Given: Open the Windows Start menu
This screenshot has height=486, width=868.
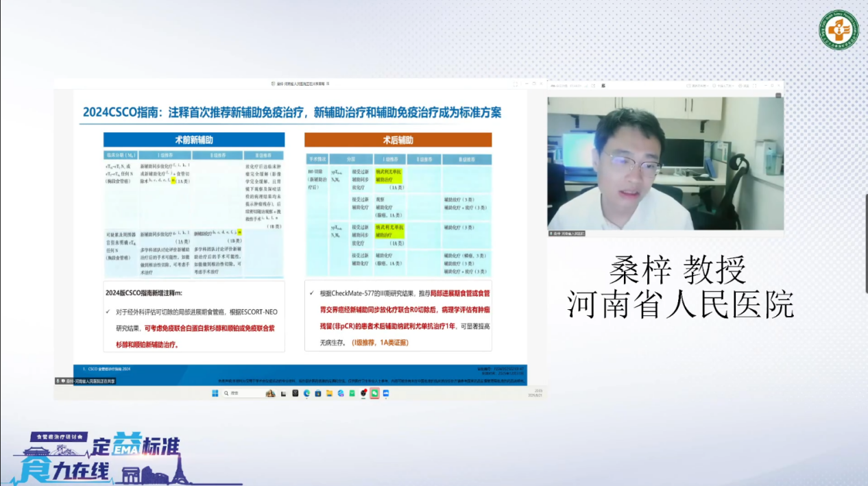Looking at the screenshot, I should pyautogui.click(x=215, y=393).
